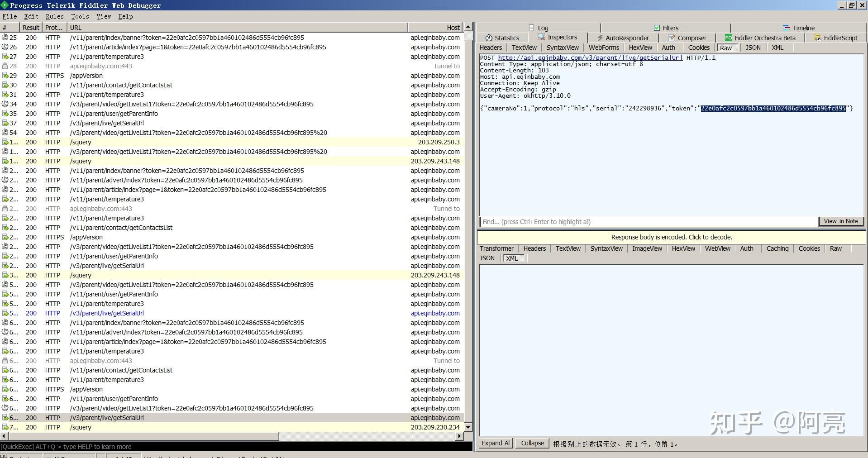The image size is (868, 458).
Task: Click the Fiddler app icon in title bar
Action: [x=5, y=5]
